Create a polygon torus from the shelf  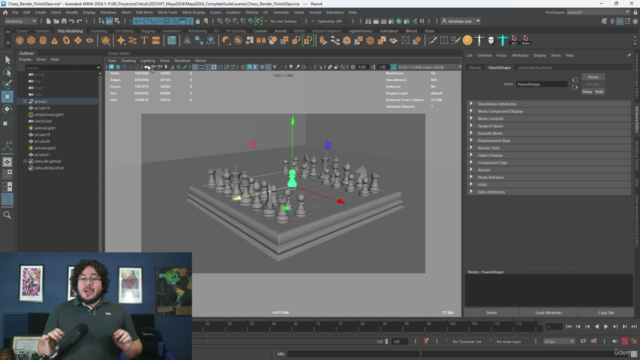point(66,40)
